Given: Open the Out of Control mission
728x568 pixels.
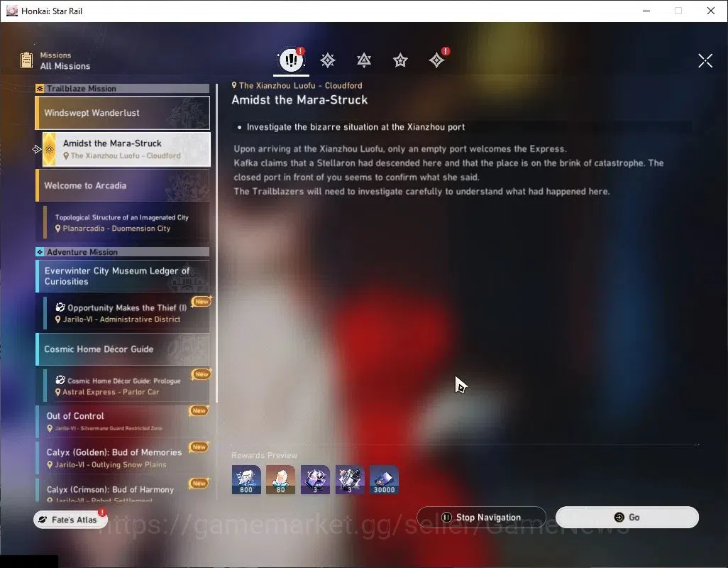Looking at the screenshot, I should tap(123, 421).
